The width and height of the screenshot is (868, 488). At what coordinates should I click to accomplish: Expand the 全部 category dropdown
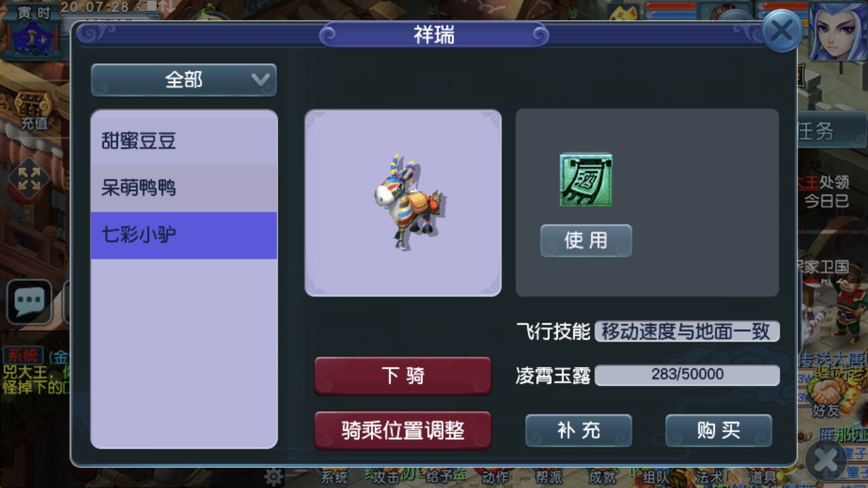(x=184, y=80)
